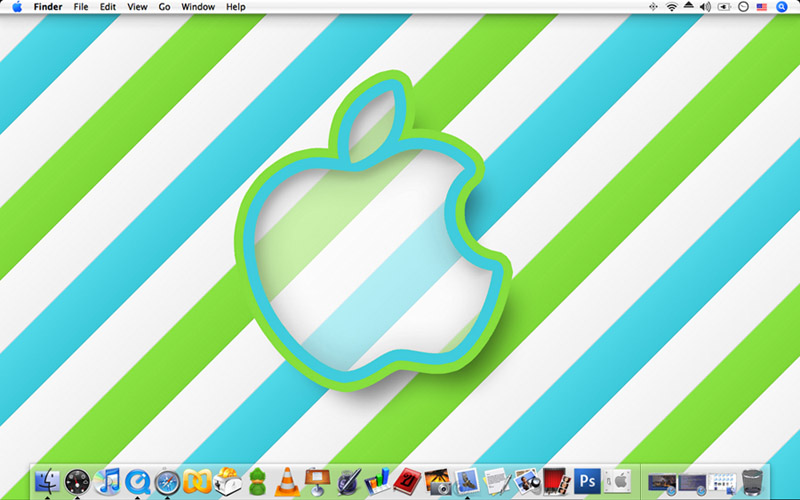The width and height of the screenshot is (800, 500).
Task: Open the first dock stack with dark thumbnail
Action: (662, 483)
